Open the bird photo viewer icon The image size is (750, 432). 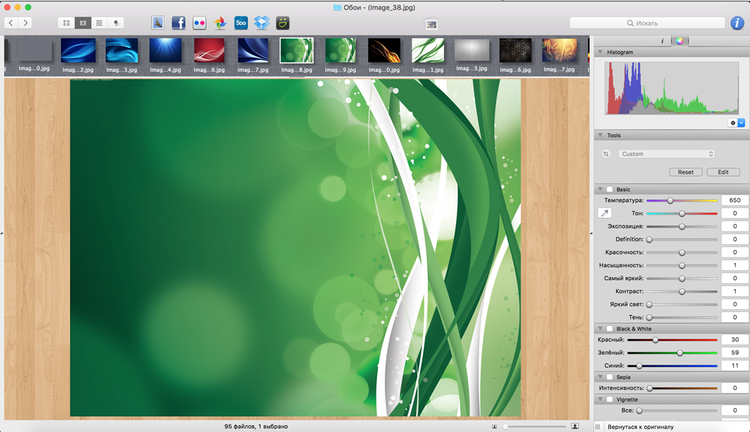158,22
